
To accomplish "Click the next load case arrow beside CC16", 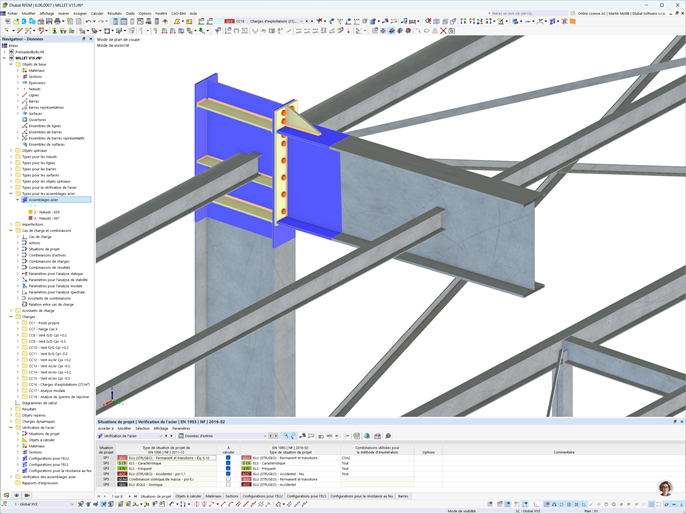I will pyautogui.click(x=312, y=21).
